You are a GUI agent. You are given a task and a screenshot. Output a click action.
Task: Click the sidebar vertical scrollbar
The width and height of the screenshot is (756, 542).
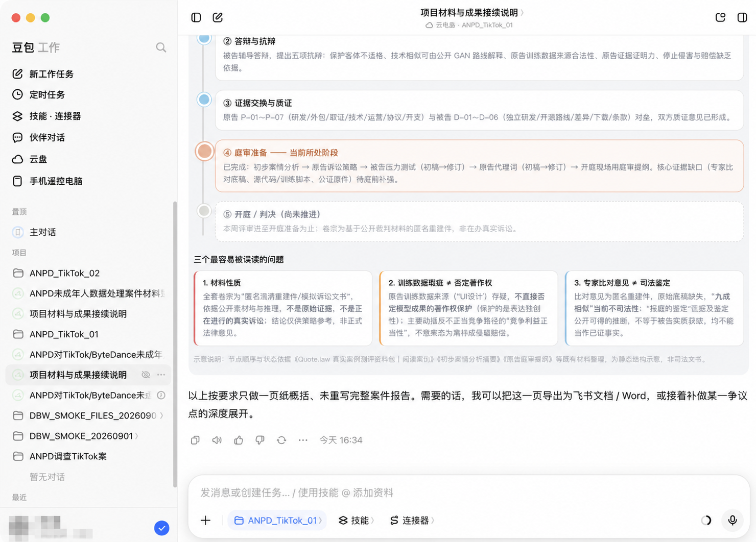click(175, 344)
